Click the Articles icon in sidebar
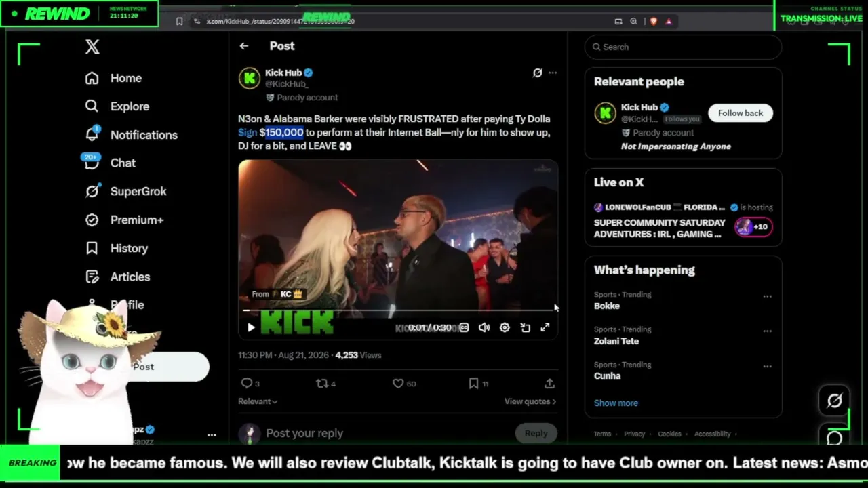The image size is (868, 488). pos(92,277)
